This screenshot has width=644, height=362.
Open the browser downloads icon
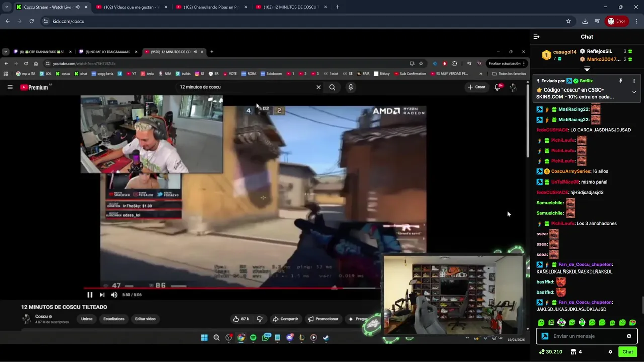585,21
